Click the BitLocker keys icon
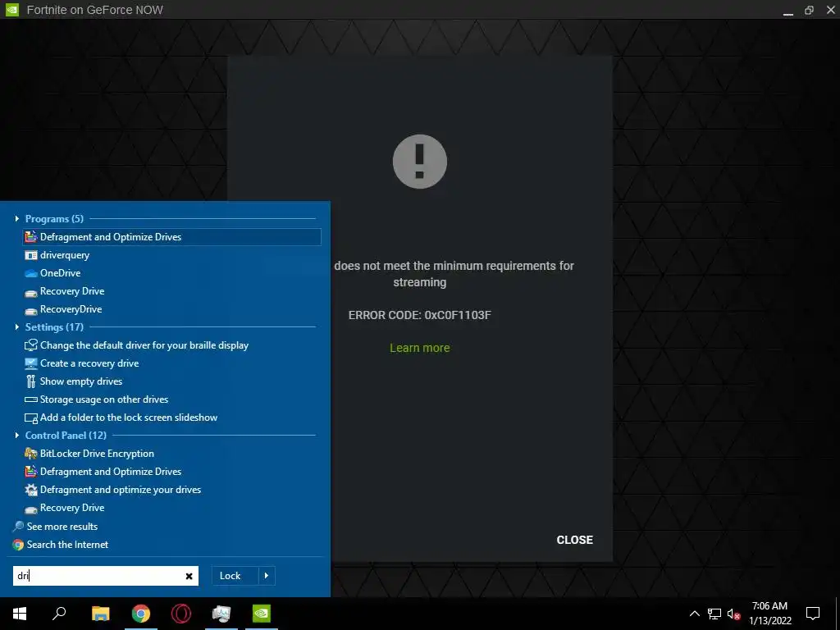Screen dimensions: 840x630 coord(31,454)
